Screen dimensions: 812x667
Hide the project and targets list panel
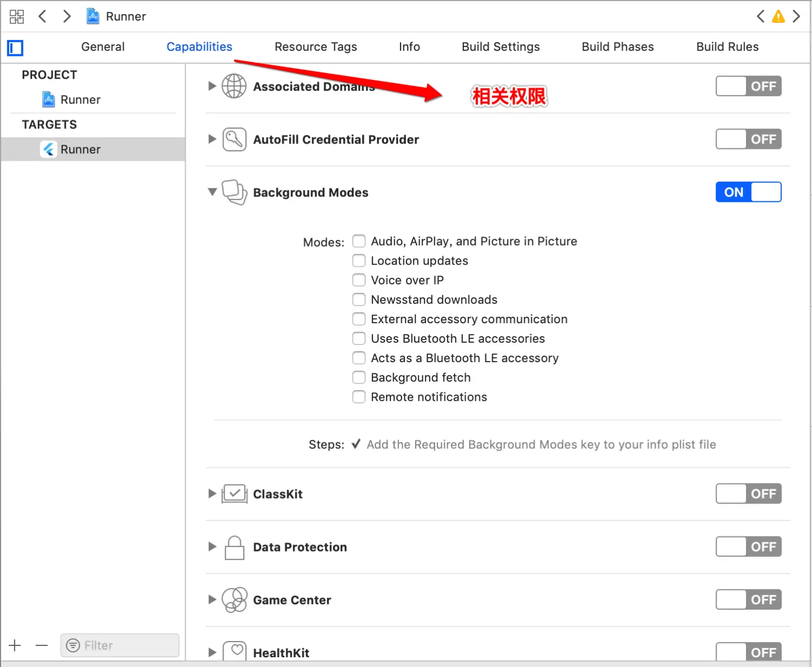tap(15, 48)
